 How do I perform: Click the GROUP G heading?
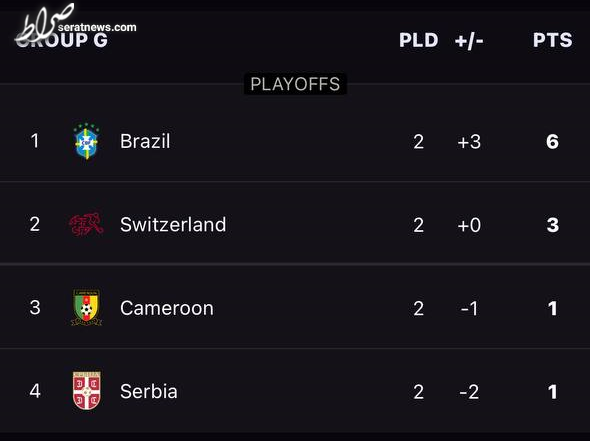(x=62, y=40)
